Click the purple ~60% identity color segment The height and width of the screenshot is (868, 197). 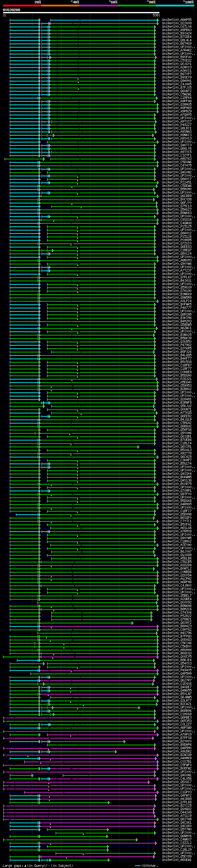point(98,6)
